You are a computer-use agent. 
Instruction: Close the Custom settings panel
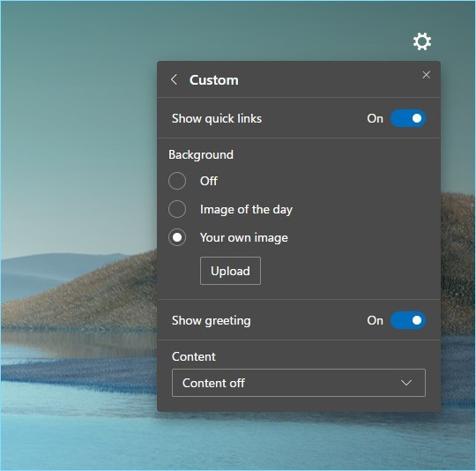click(427, 75)
